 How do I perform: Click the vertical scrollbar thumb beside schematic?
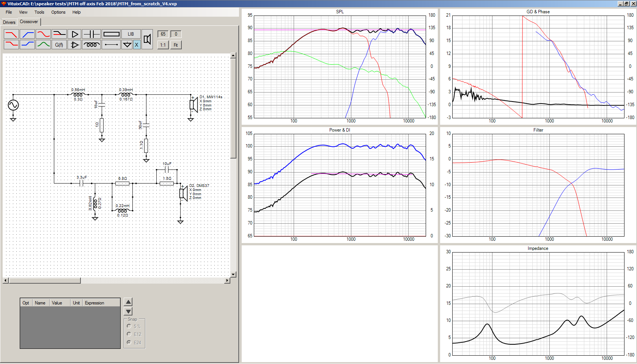point(233,108)
